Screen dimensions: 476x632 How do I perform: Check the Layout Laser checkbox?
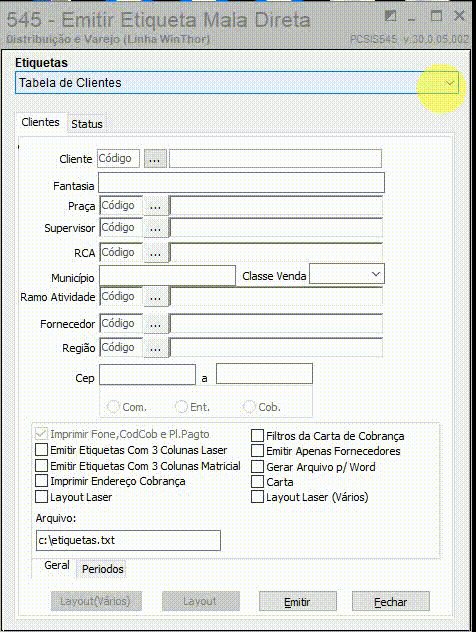pyautogui.click(x=41, y=497)
